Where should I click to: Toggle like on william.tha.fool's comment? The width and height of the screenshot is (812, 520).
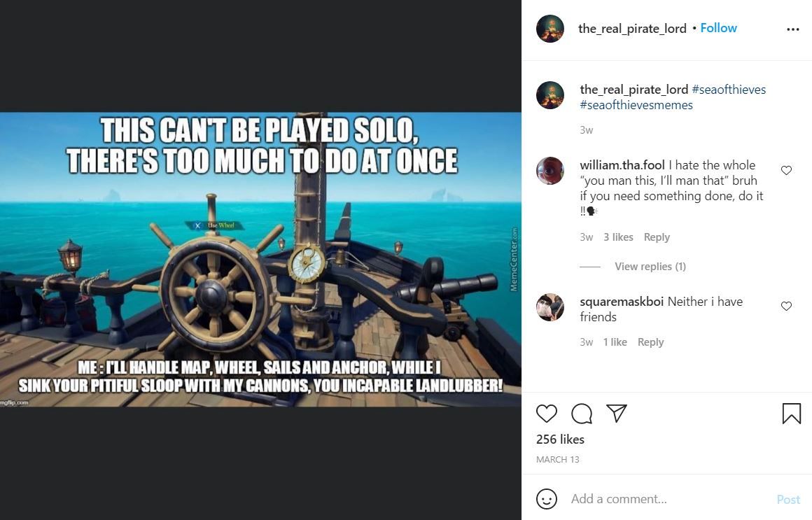[x=786, y=169]
